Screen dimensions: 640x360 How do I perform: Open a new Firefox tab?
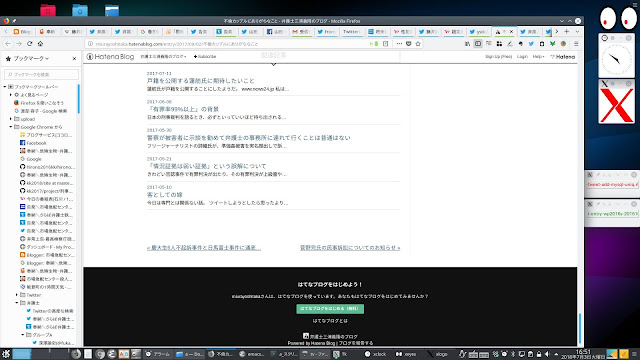click(567, 31)
